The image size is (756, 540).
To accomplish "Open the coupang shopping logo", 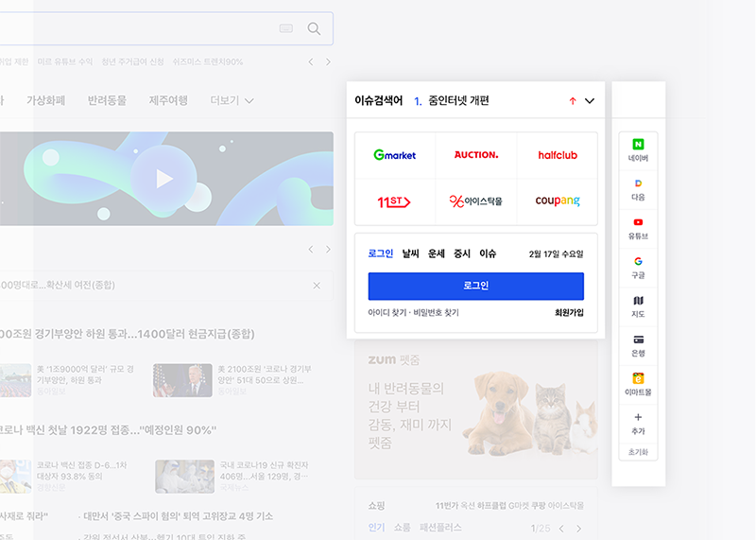I will pos(558,200).
